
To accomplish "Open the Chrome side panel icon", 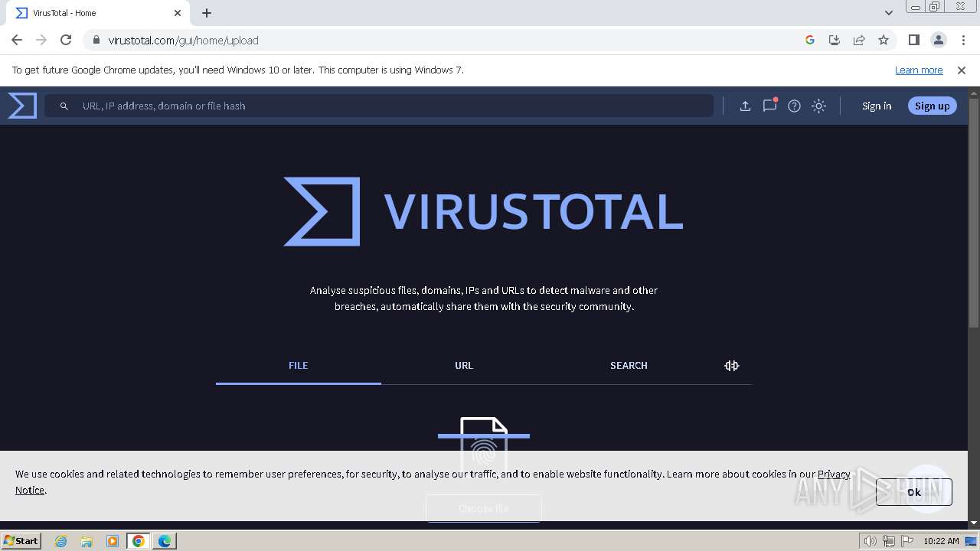I will (914, 40).
